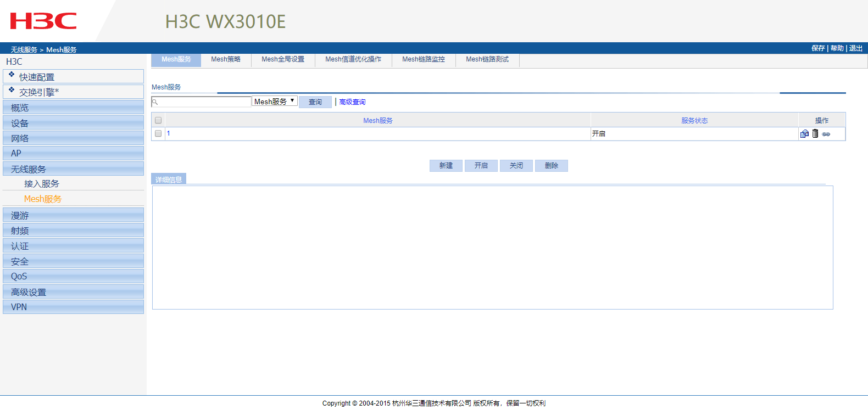Click the H3C WX3010E device title

point(225,21)
